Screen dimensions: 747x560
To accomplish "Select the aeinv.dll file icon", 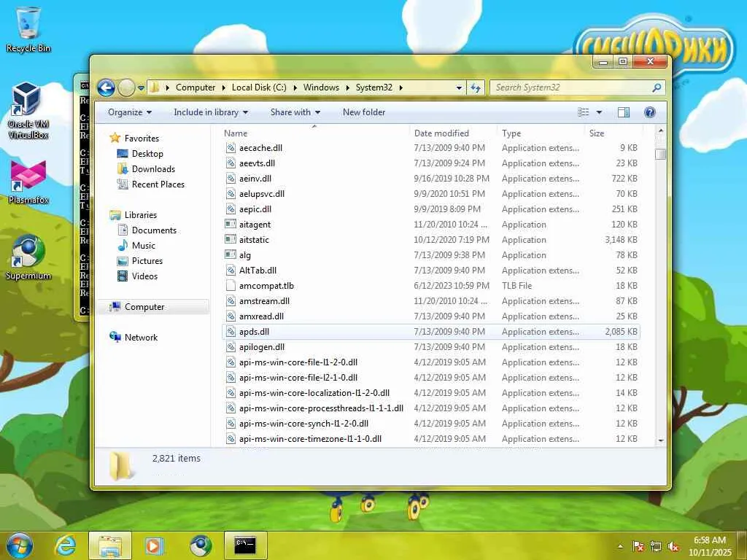I will [x=231, y=179].
